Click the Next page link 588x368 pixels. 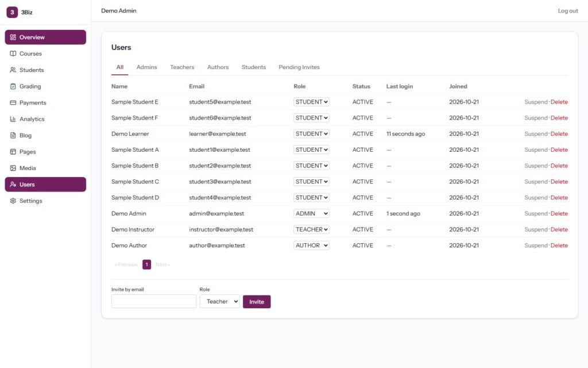point(163,264)
